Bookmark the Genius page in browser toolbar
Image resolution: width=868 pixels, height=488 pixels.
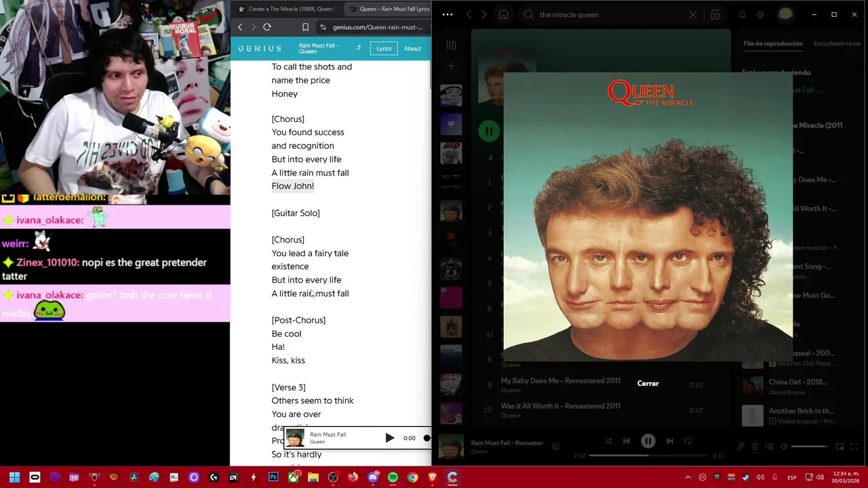[x=305, y=27]
